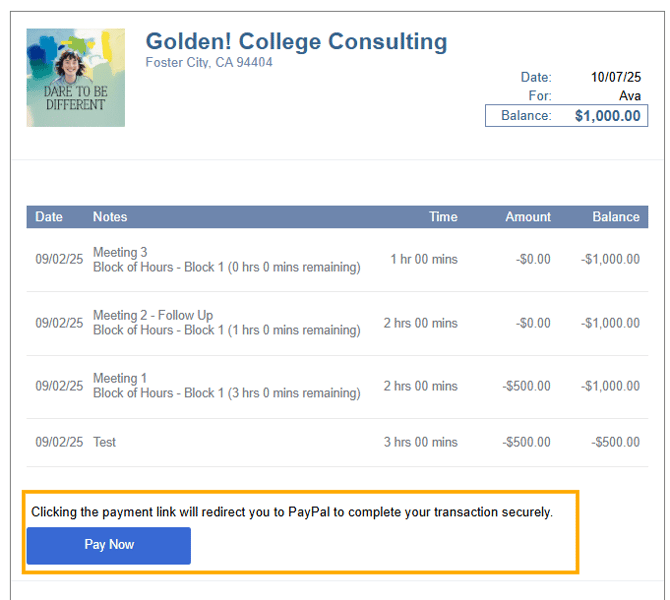The image size is (670, 600).
Task: Click the -$500.00 balance in Test row
Action: point(615,442)
